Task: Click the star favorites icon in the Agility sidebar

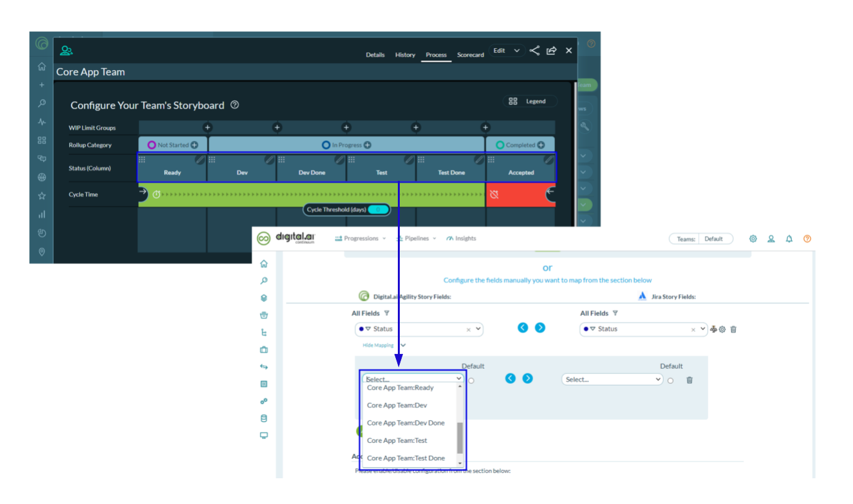Action: click(42, 196)
